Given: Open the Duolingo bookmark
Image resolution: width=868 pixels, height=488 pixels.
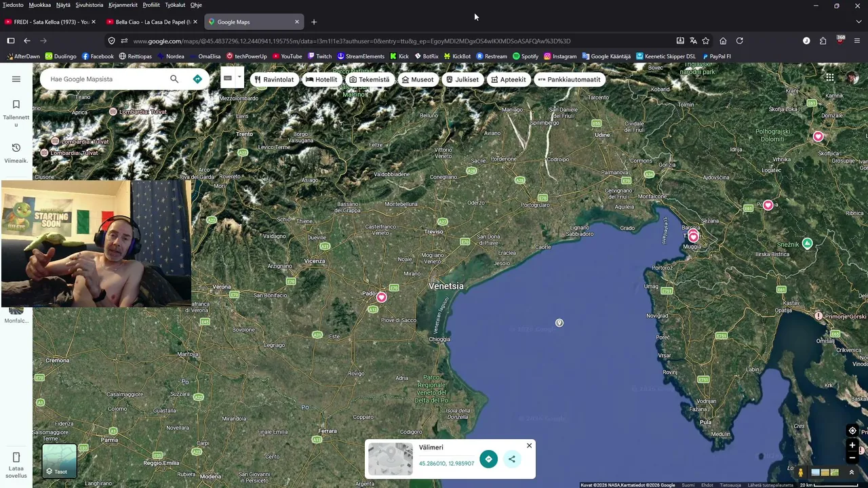Looking at the screenshot, I should [x=60, y=56].
